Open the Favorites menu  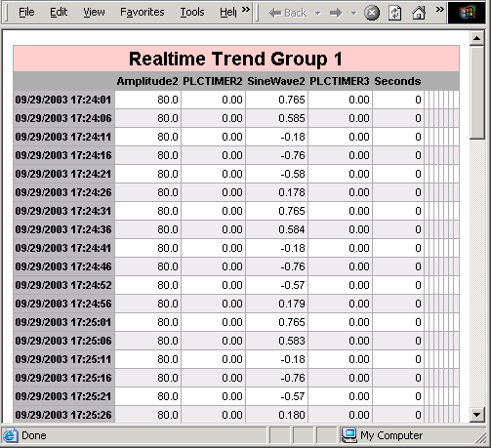coord(143,13)
